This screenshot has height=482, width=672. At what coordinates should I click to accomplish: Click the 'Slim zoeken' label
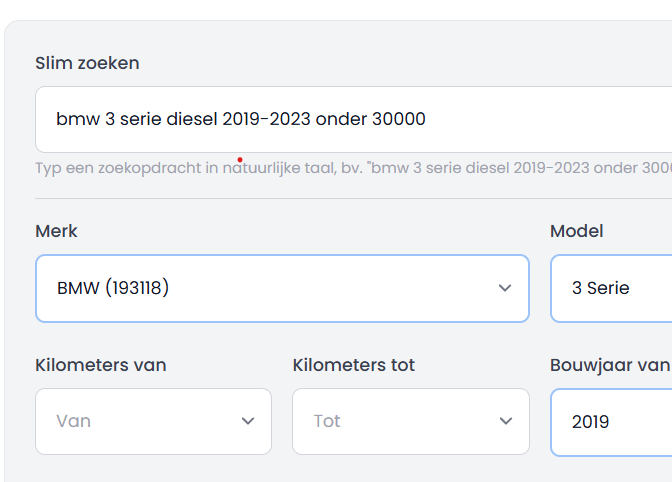pyautogui.click(x=87, y=63)
